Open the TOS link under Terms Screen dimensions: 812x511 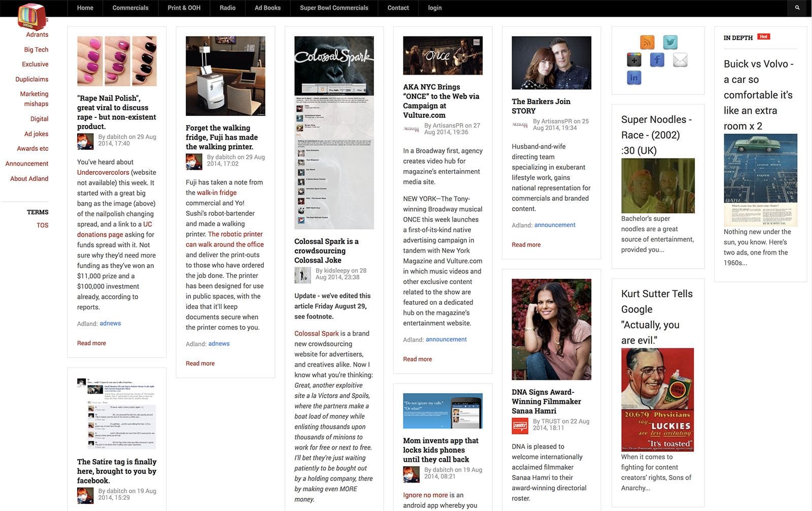(x=43, y=225)
